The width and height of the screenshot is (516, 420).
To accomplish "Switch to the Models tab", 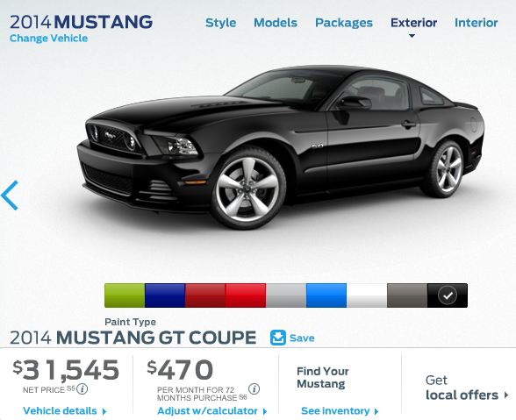I will pos(276,23).
